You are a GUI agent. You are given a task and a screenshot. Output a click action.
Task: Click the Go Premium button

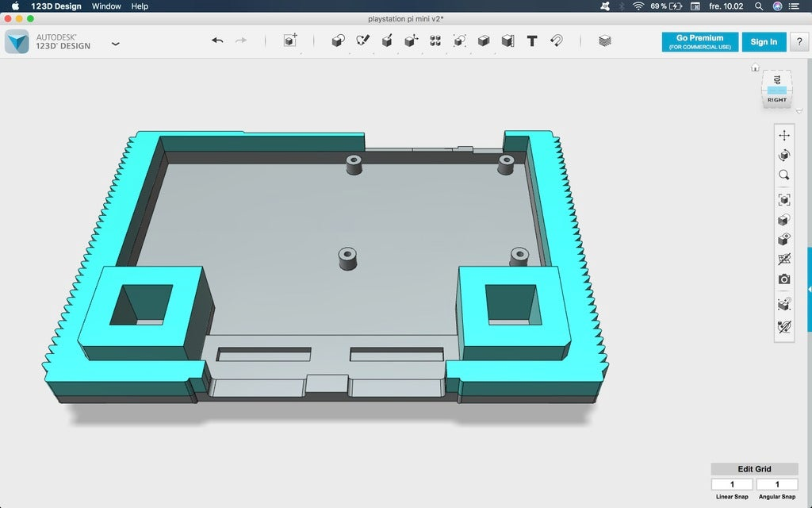(x=699, y=42)
